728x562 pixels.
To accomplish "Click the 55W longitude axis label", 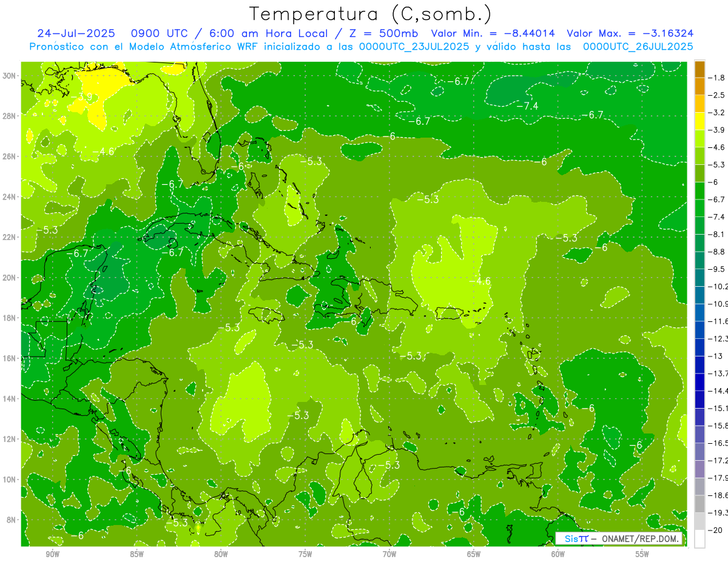I will click(x=642, y=554).
